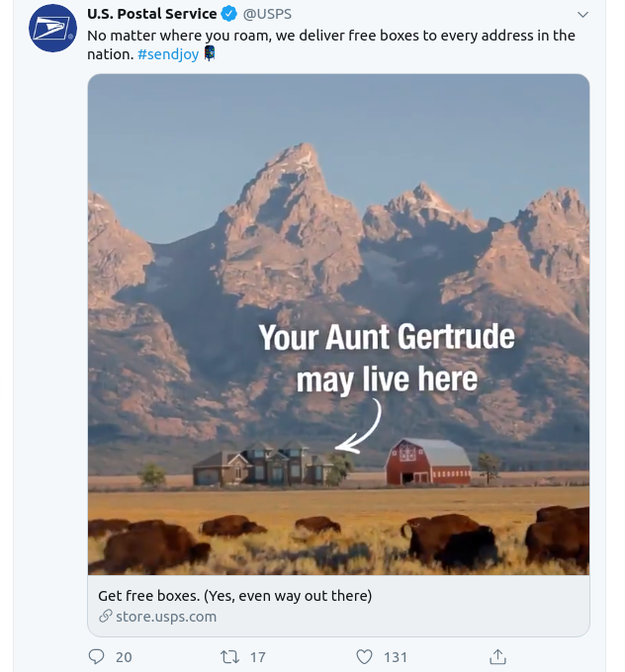Click the chain link icon on card

coord(105,617)
